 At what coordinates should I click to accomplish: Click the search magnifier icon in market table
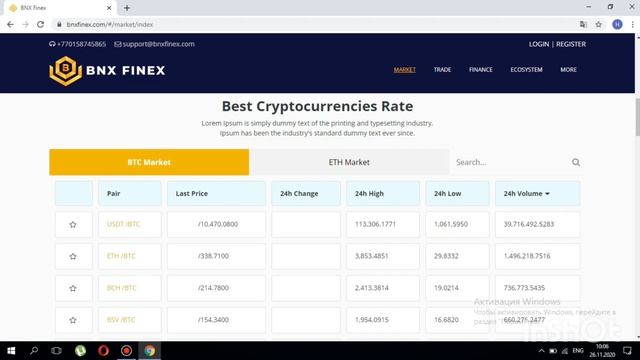pos(576,162)
